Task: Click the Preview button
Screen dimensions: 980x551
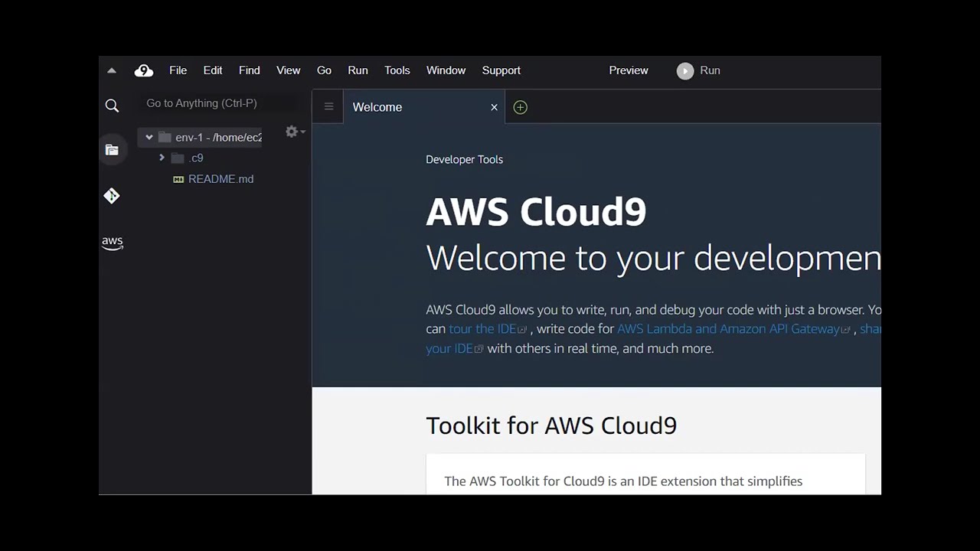Action: 629,70
